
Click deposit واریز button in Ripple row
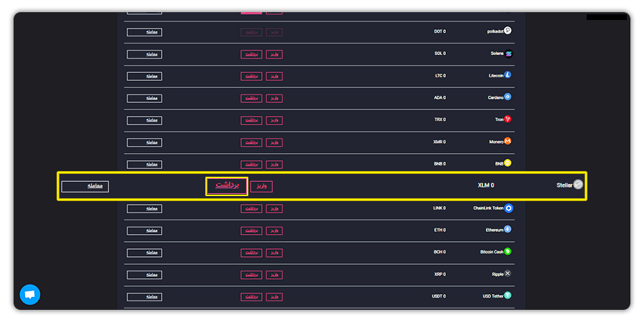pos(274,275)
